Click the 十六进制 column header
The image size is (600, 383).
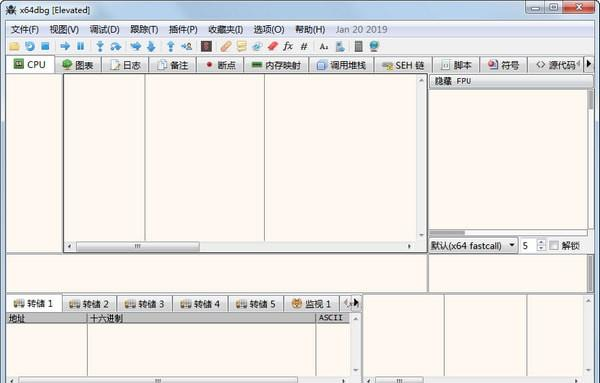201,318
